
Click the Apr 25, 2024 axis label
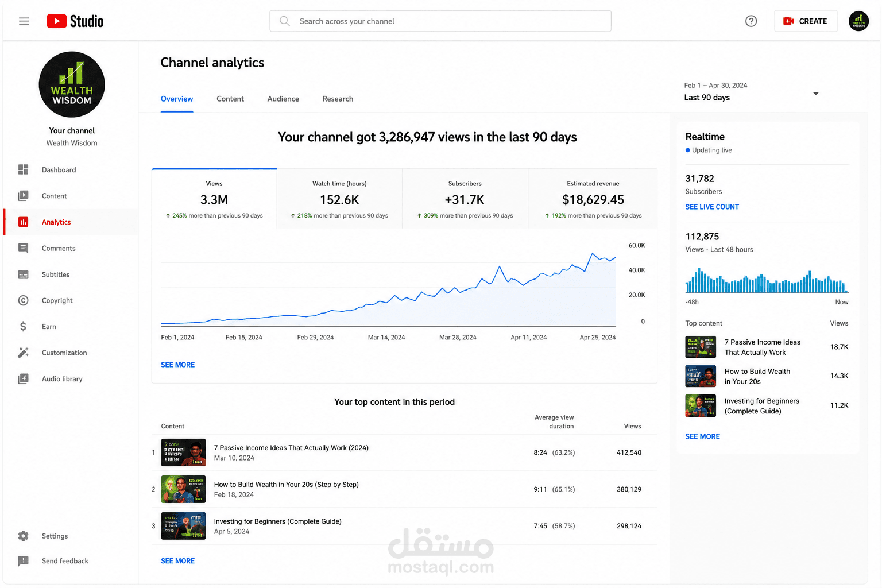(597, 338)
